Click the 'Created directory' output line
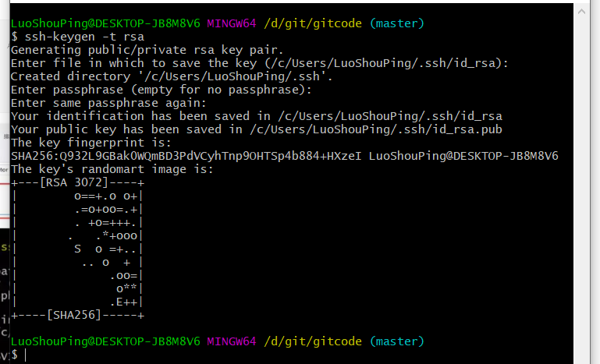600x364 pixels. tap(172, 76)
